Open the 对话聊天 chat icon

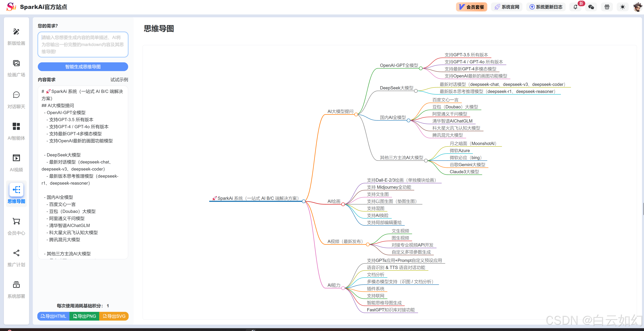pos(16,95)
